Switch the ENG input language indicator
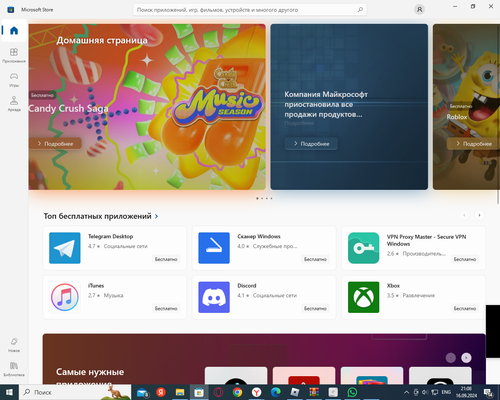Screen dimensions: 500x400 (446, 392)
